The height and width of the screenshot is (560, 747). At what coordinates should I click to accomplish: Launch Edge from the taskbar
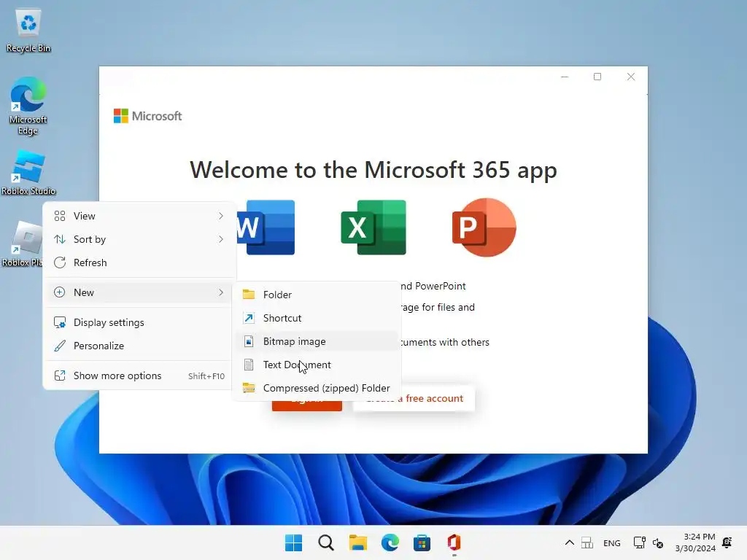coord(390,542)
